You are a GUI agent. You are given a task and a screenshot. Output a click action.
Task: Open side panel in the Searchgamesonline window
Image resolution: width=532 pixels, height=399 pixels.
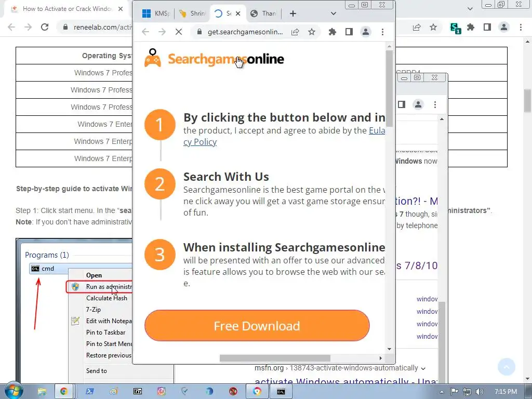pos(349,32)
